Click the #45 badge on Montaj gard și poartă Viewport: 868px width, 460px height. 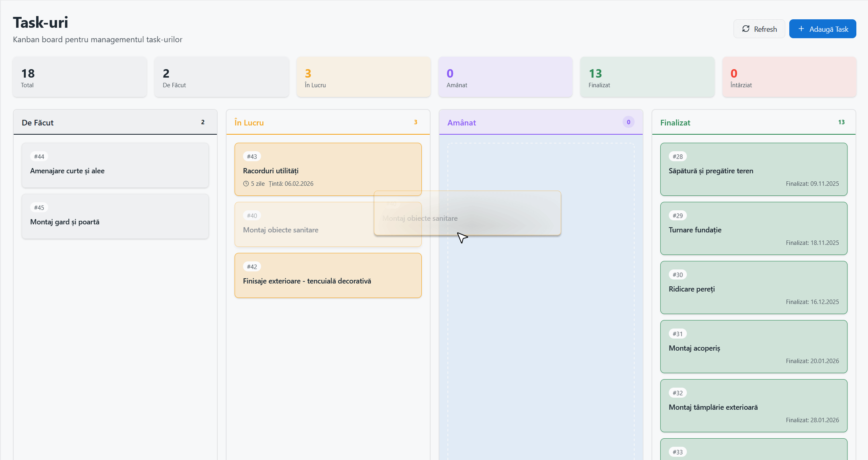(39, 207)
